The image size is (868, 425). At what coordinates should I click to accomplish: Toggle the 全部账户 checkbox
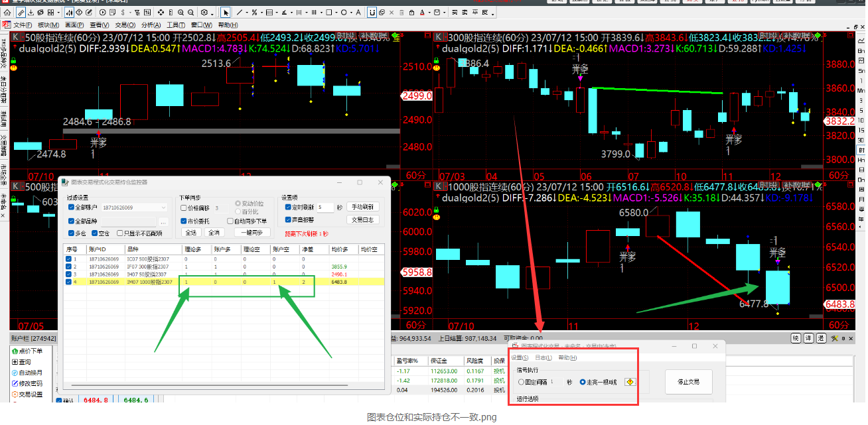click(71, 207)
